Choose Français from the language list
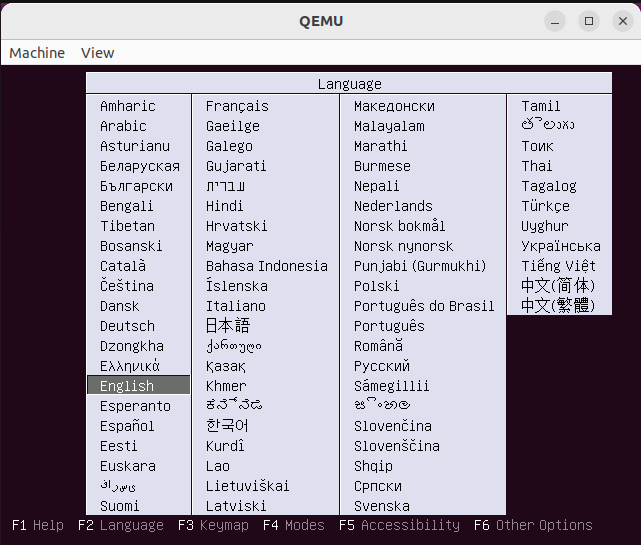This screenshot has width=641, height=545. 237,106
